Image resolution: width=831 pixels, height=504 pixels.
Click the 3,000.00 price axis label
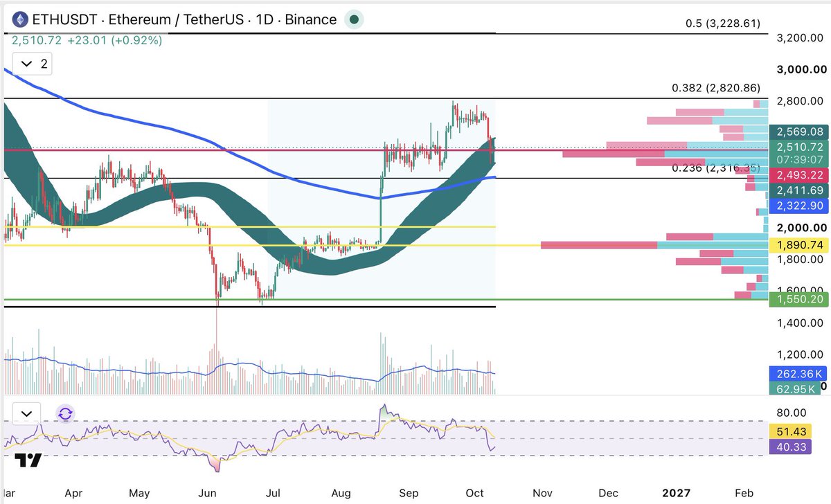[x=801, y=69]
